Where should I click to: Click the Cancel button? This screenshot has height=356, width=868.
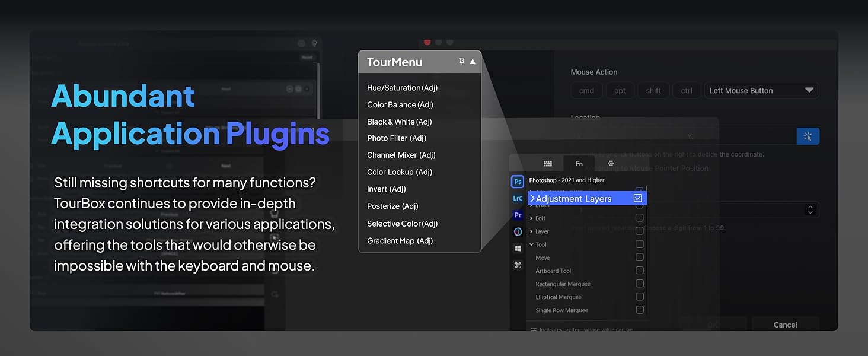point(785,325)
